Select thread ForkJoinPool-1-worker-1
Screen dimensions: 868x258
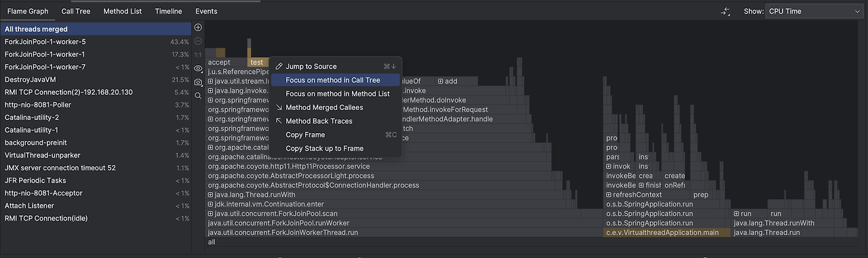96,54
